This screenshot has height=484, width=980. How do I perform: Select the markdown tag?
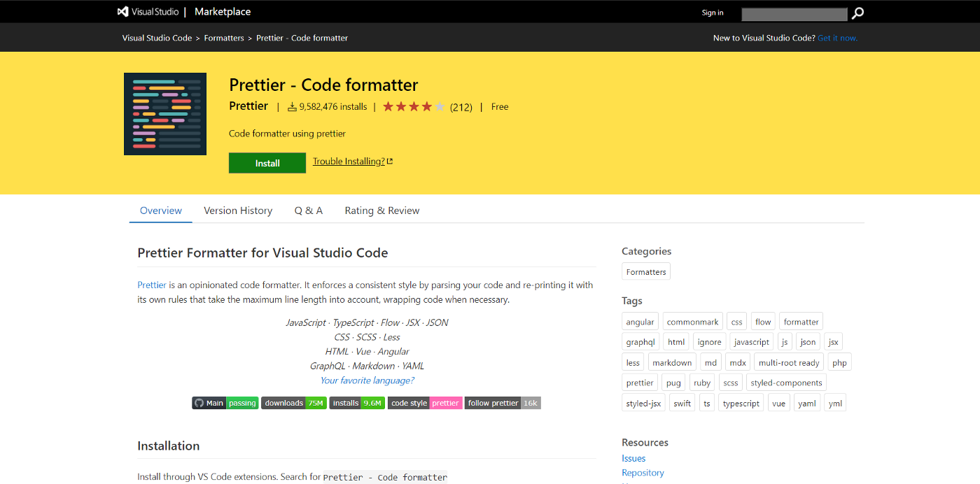672,362
